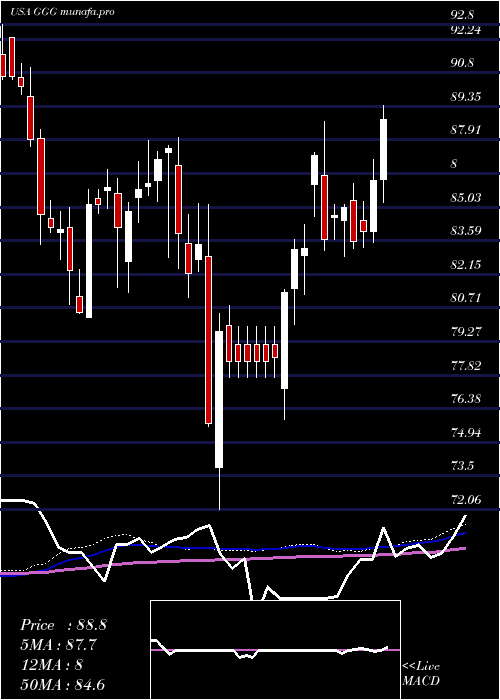The image size is (500, 700).
Task: Click the '12MA : 8' readout
Action: tap(51, 665)
